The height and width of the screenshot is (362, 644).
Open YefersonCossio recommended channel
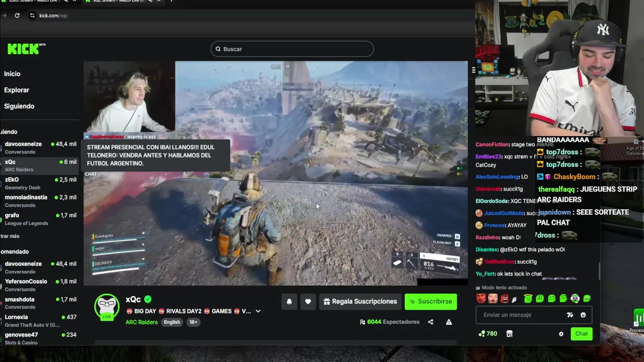coord(40,285)
